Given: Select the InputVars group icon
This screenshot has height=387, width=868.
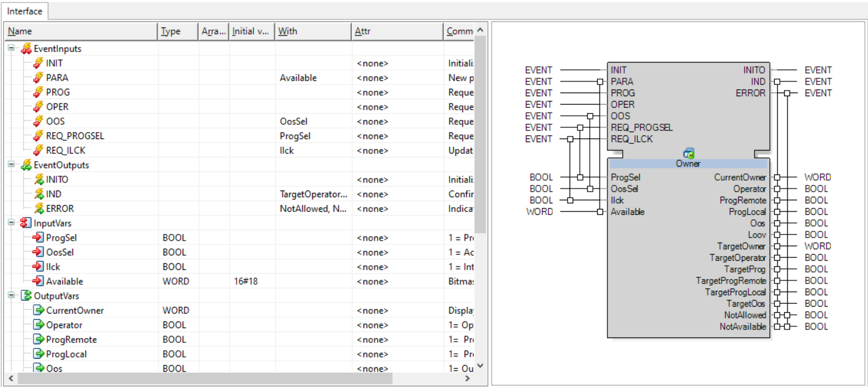Looking at the screenshot, I should pos(26,223).
